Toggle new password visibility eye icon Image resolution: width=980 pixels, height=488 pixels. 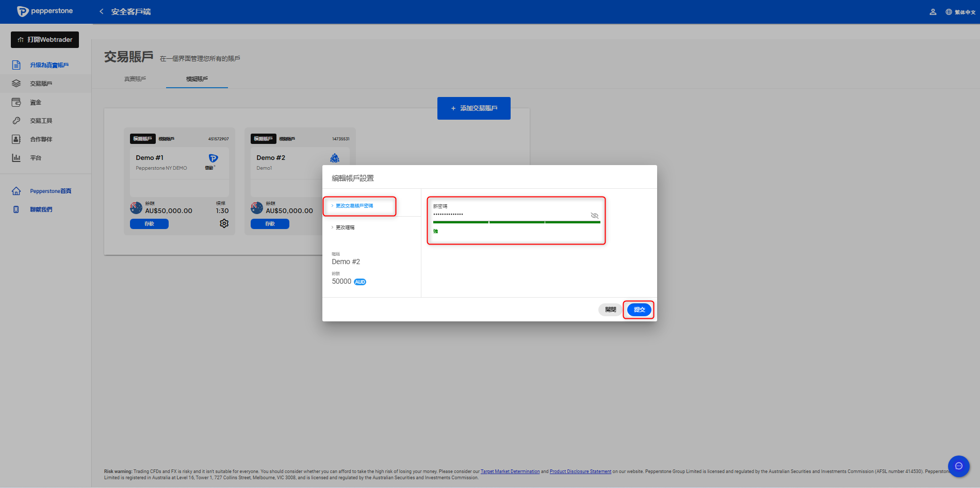tap(594, 216)
